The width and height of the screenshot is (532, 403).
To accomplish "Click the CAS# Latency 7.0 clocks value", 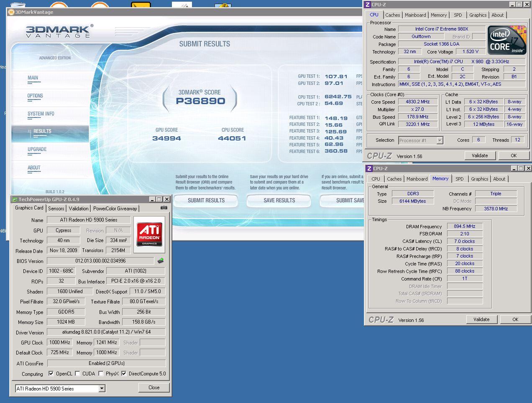I will (x=465, y=241).
